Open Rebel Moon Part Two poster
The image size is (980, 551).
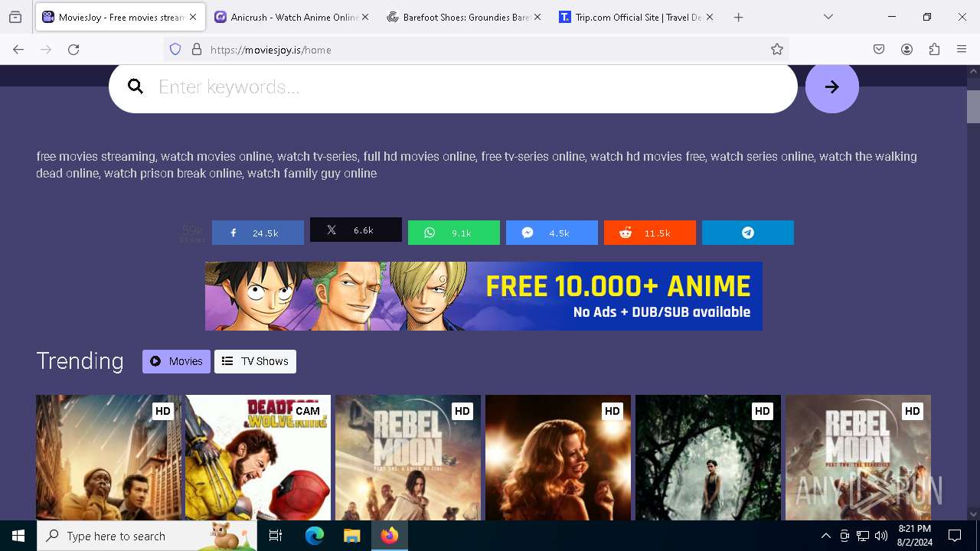coord(858,458)
